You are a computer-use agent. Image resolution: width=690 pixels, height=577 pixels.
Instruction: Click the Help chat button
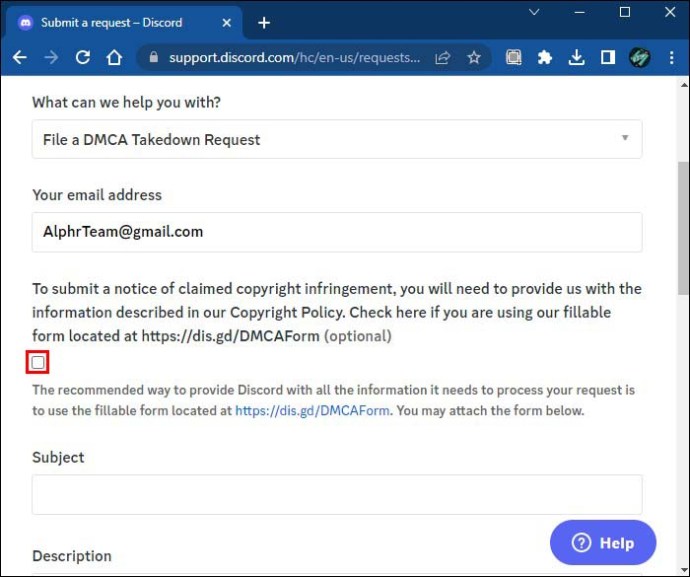pos(603,543)
